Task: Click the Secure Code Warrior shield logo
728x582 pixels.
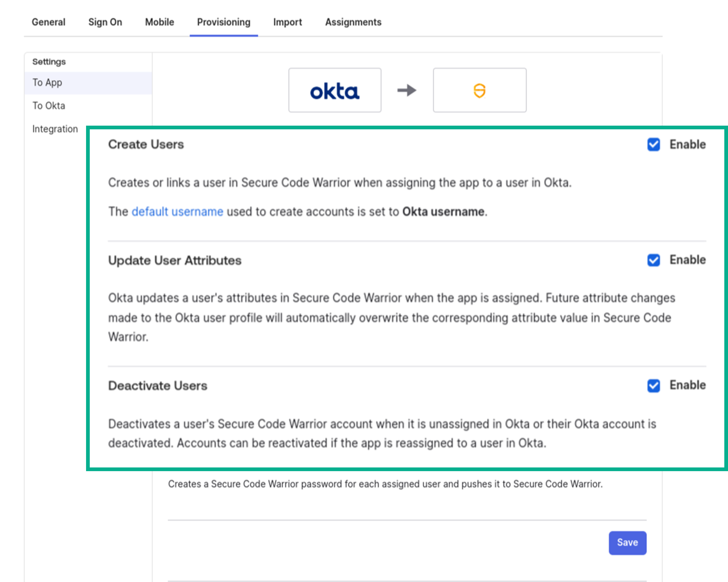Action: tap(479, 90)
